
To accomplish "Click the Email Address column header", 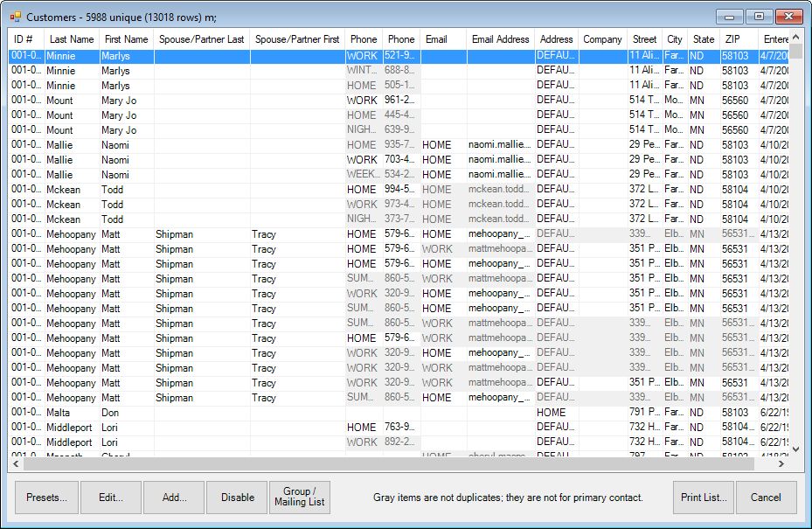I will click(x=501, y=39).
